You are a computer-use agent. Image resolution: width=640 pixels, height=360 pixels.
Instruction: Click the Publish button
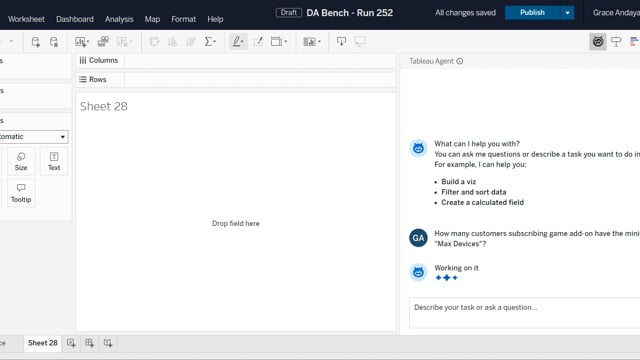tap(532, 13)
